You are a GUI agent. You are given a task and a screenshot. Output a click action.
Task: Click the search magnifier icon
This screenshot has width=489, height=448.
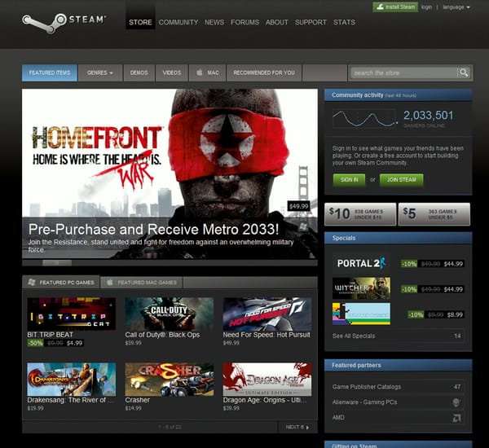(x=464, y=72)
